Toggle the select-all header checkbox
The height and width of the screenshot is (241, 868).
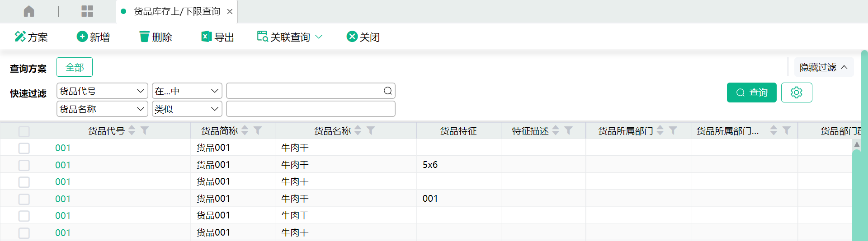pos(24,131)
